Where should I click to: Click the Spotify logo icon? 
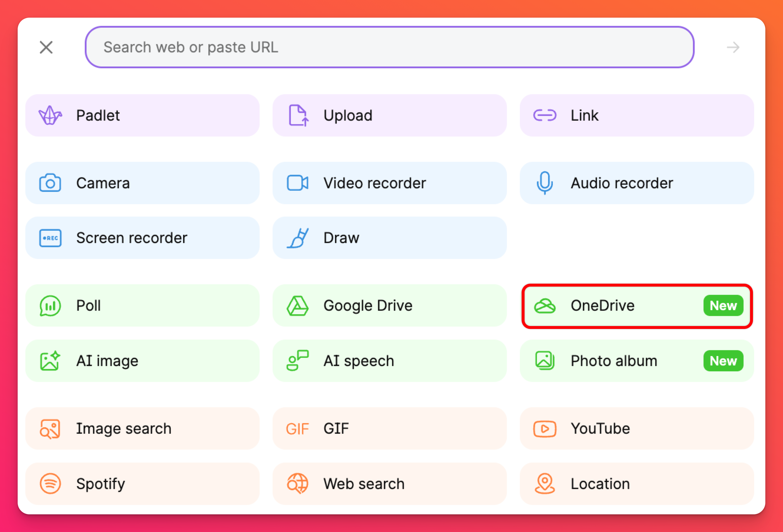[x=50, y=484]
